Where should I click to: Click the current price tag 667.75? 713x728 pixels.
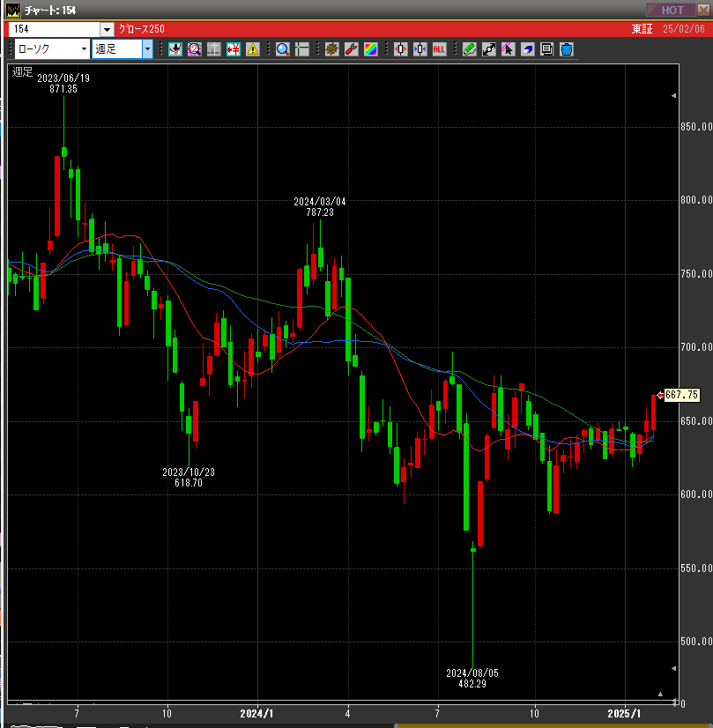click(x=681, y=395)
